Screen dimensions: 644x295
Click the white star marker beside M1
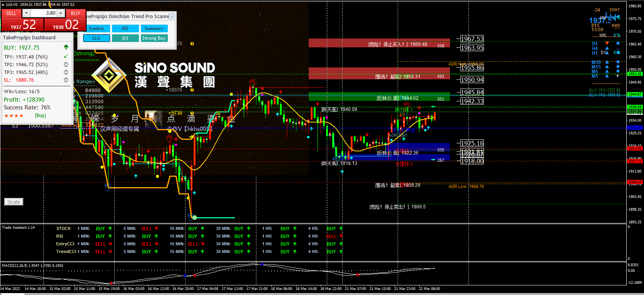pyautogui.click(x=618, y=76)
